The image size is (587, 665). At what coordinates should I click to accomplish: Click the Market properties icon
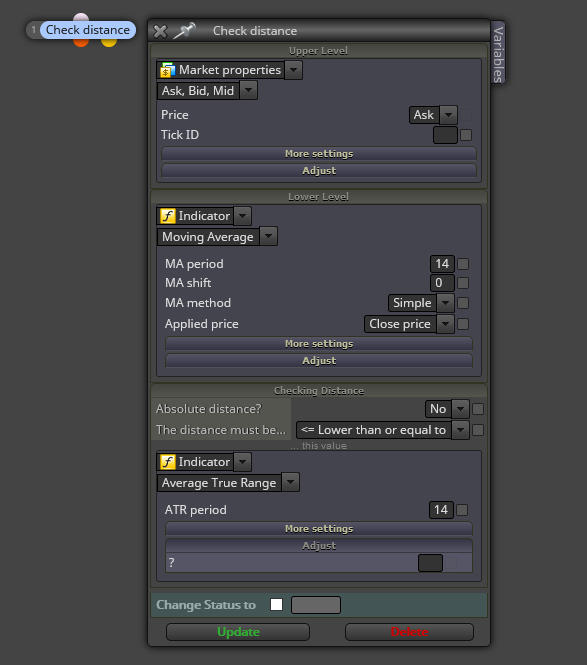click(167, 70)
